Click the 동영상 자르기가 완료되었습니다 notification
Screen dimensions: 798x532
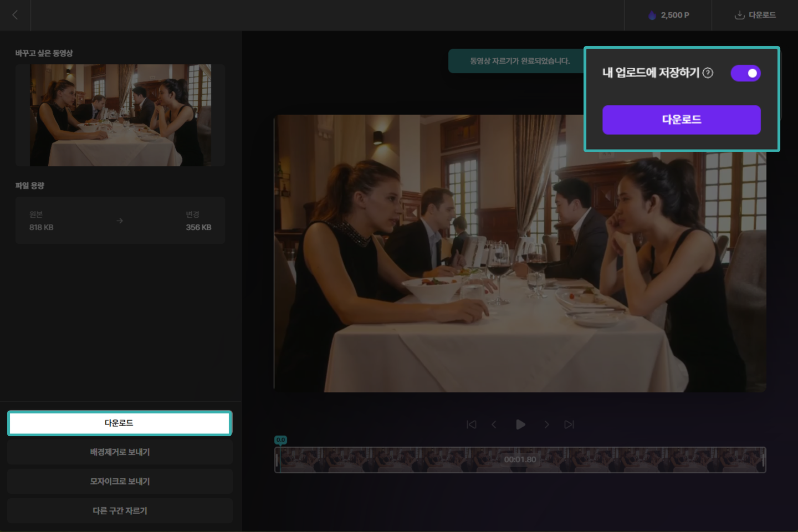click(x=520, y=61)
